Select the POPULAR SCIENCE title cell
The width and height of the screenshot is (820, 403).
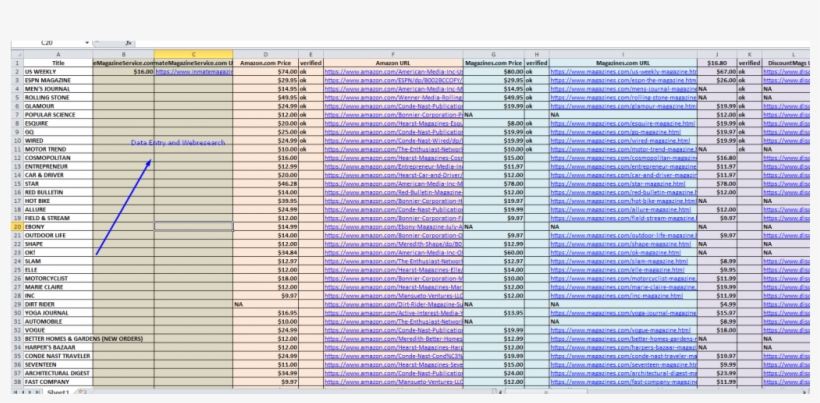[x=58, y=114]
